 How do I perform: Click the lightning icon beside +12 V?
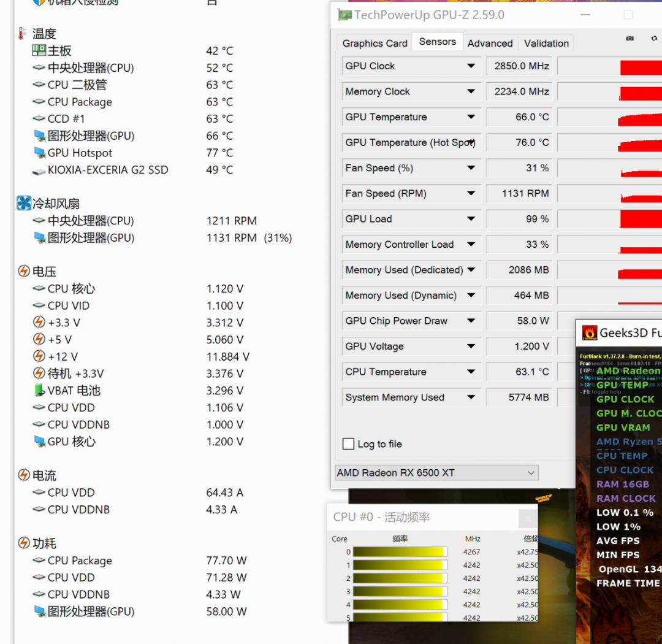point(39,356)
